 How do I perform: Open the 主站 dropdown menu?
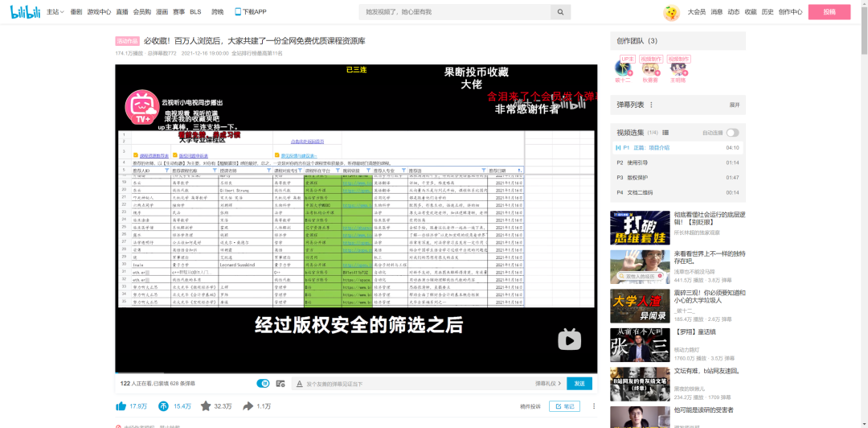(55, 12)
